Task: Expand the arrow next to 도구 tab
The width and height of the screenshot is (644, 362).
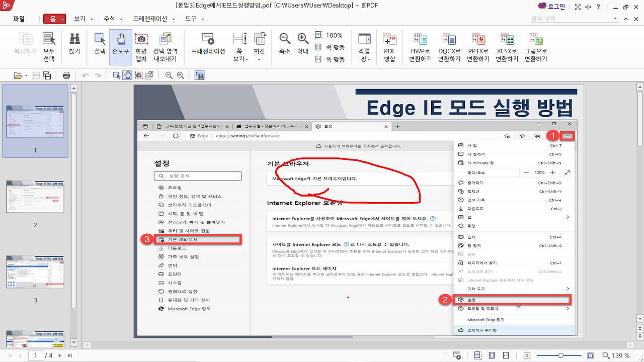Action: [202, 19]
